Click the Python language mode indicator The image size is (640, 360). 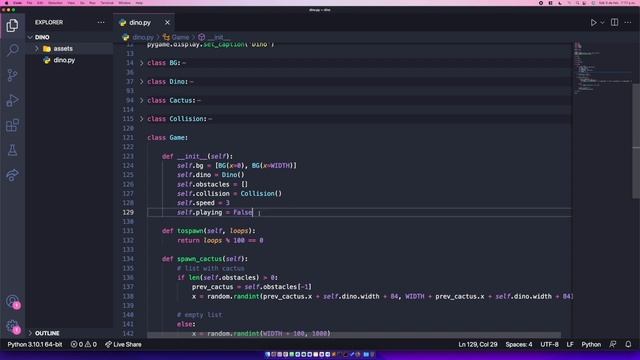click(591, 344)
